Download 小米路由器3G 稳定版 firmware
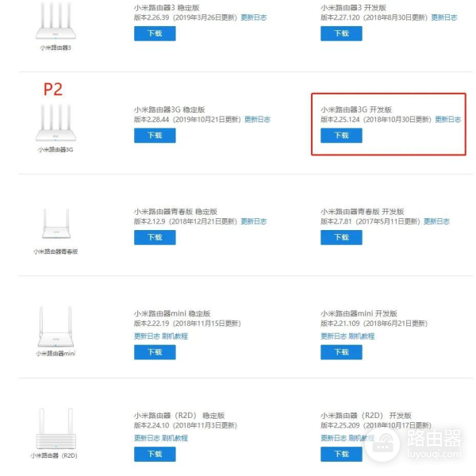 (x=155, y=135)
